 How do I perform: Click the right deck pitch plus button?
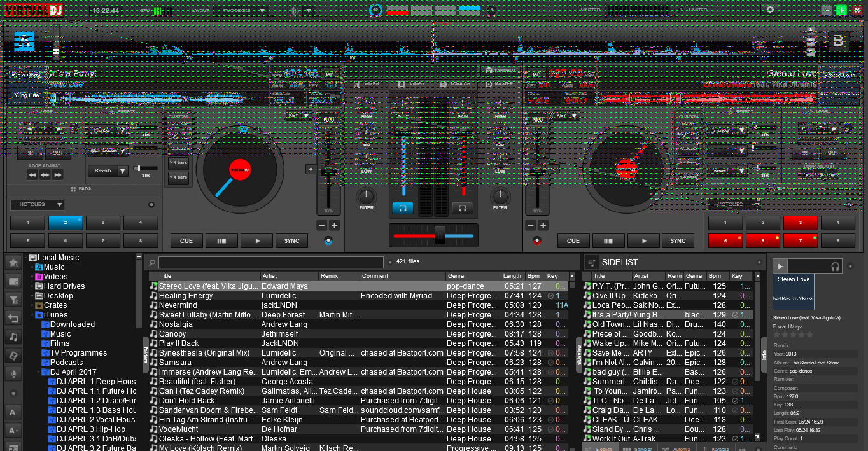click(543, 225)
